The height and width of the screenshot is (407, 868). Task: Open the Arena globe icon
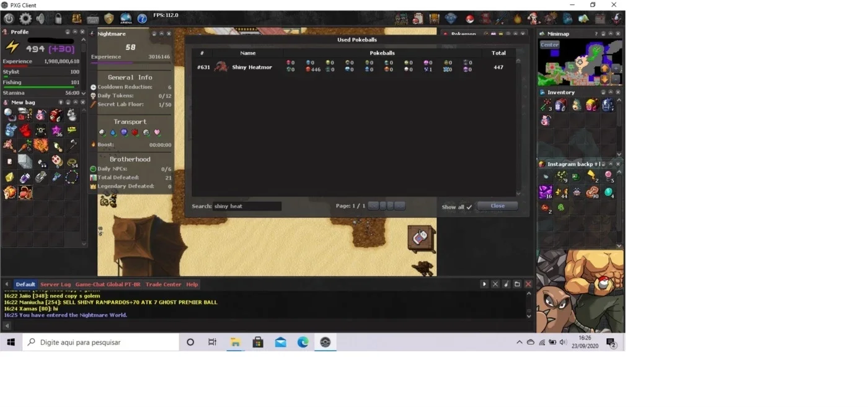coord(126,19)
